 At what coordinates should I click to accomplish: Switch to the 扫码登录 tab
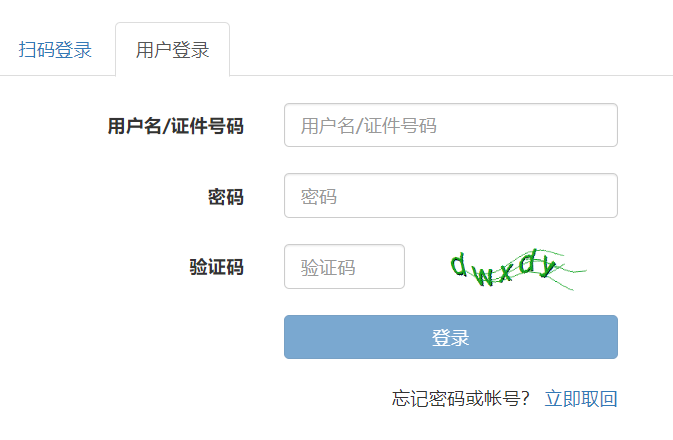(x=55, y=50)
